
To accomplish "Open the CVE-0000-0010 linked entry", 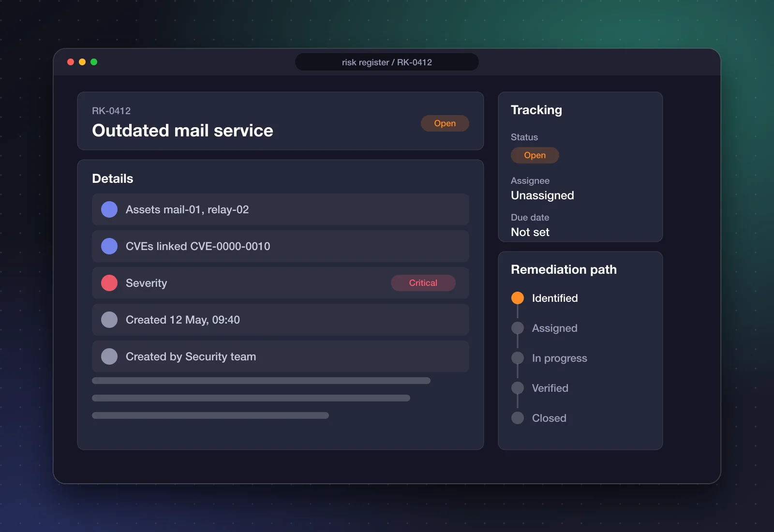I will click(230, 246).
